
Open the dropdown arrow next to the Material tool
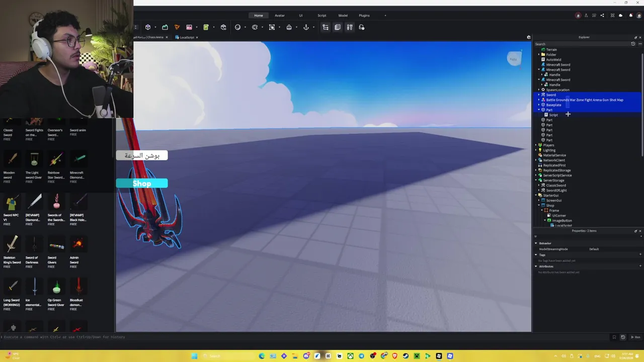(x=245, y=27)
